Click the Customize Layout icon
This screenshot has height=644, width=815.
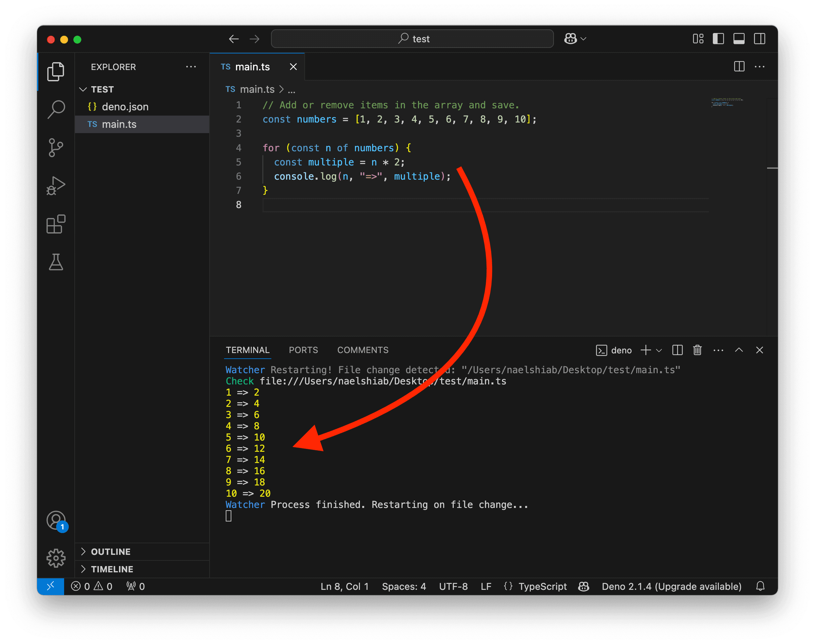698,39
